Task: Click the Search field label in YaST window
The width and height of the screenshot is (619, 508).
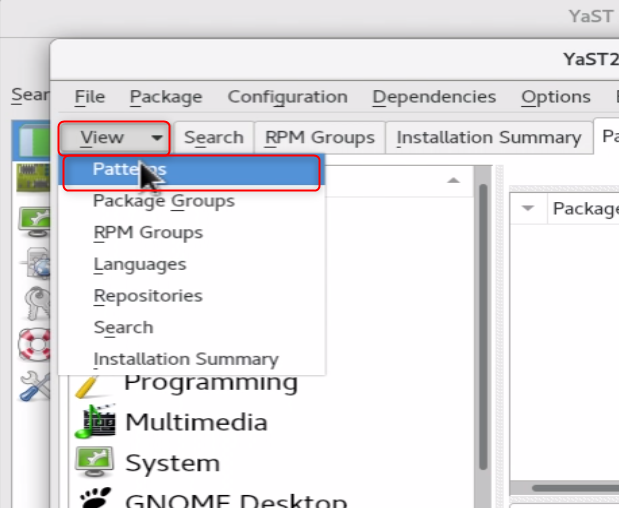Action: (x=30, y=95)
